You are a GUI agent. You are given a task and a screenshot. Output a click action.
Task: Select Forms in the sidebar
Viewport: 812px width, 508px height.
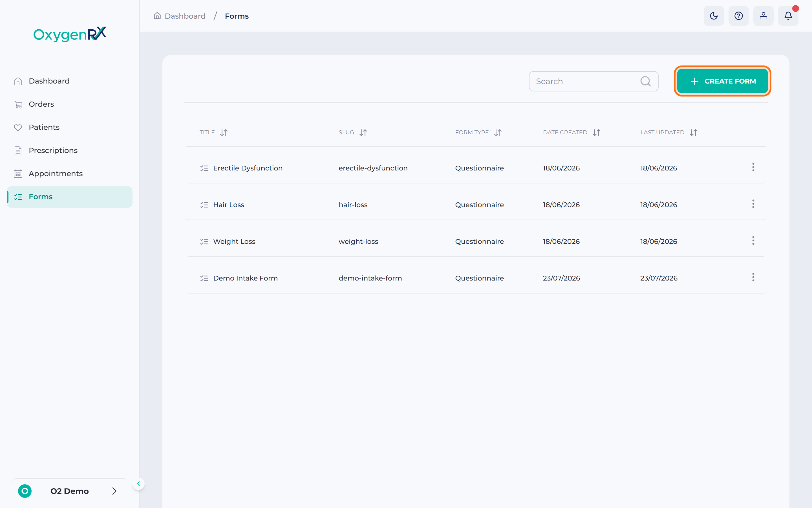69,197
